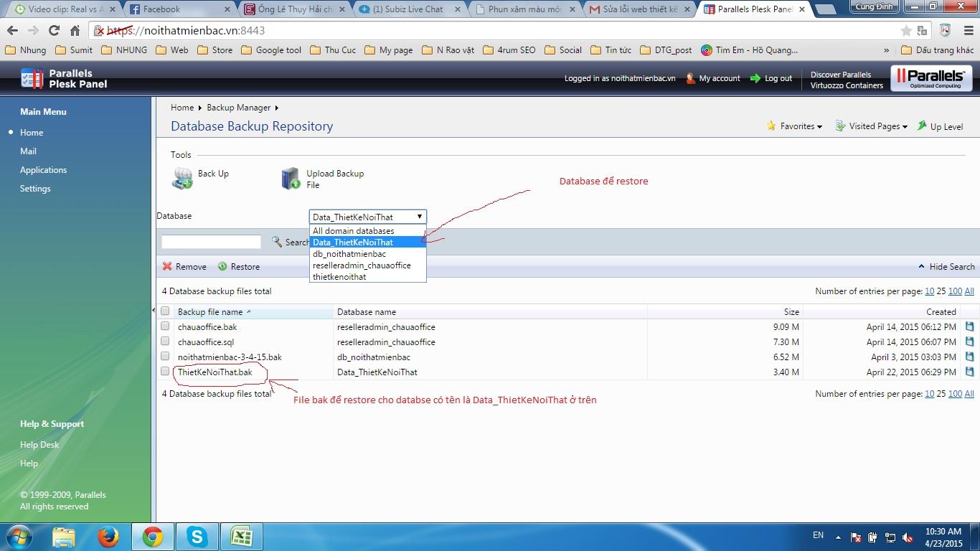Toggle the select-all checkbox in table header
Screen dimensions: 980x551
pyautogui.click(x=165, y=311)
